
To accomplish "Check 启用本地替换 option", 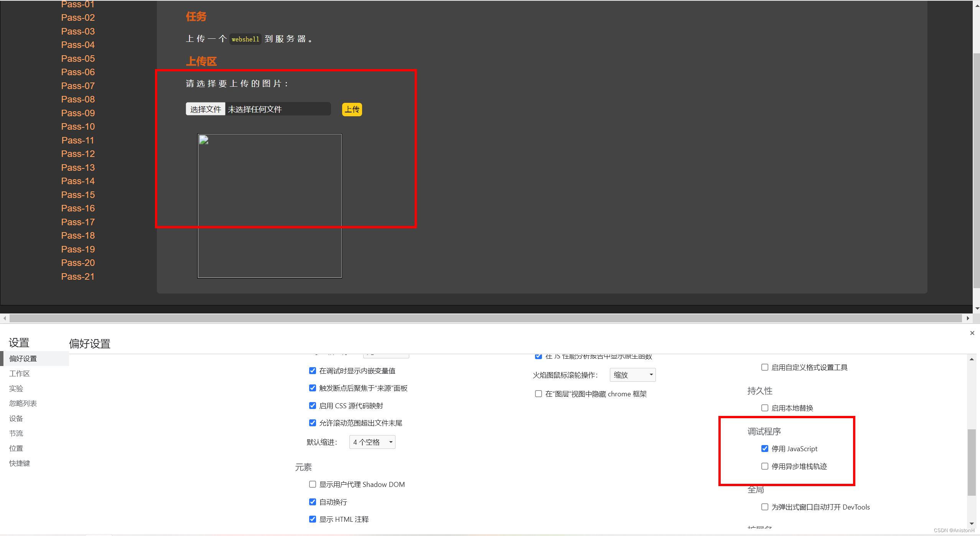I will coord(764,408).
